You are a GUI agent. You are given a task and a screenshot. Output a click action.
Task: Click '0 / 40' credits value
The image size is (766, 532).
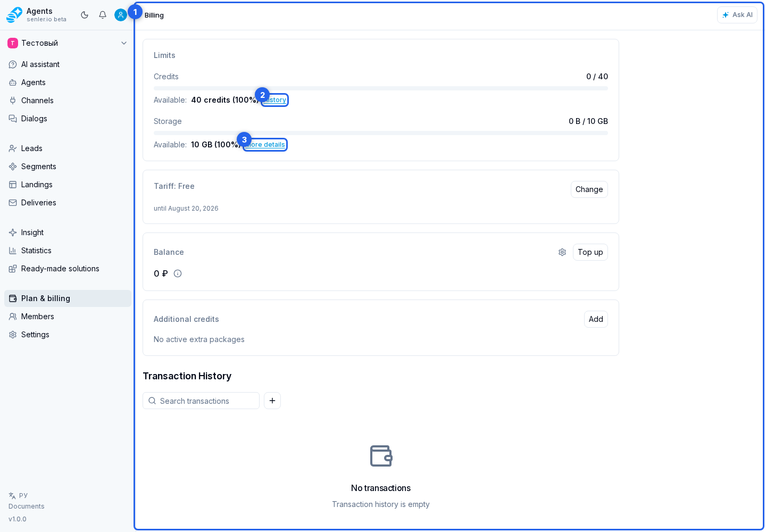click(597, 77)
